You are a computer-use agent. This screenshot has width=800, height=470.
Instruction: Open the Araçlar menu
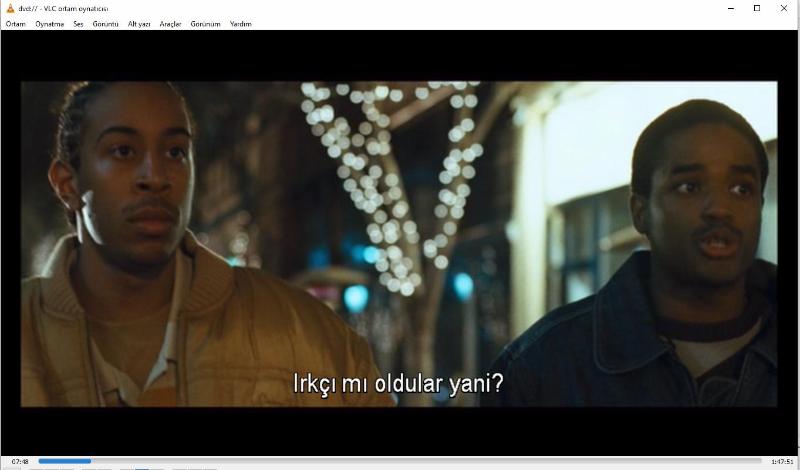(171, 23)
